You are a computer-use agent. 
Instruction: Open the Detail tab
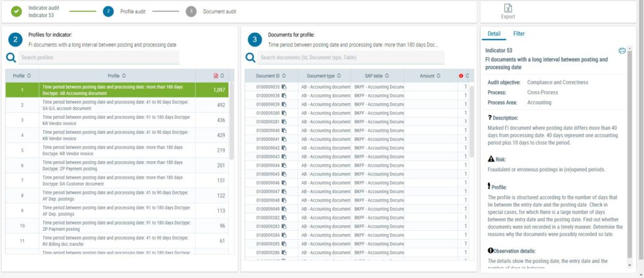(494, 34)
